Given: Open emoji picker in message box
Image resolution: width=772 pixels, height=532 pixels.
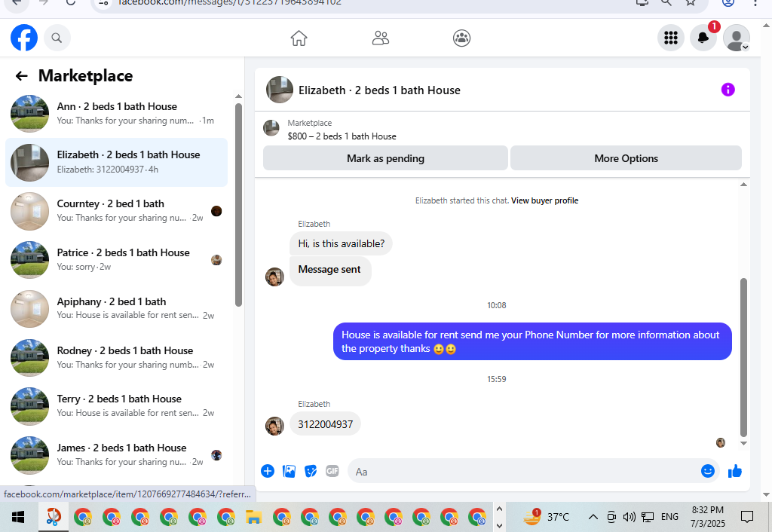Looking at the screenshot, I should tap(707, 471).
